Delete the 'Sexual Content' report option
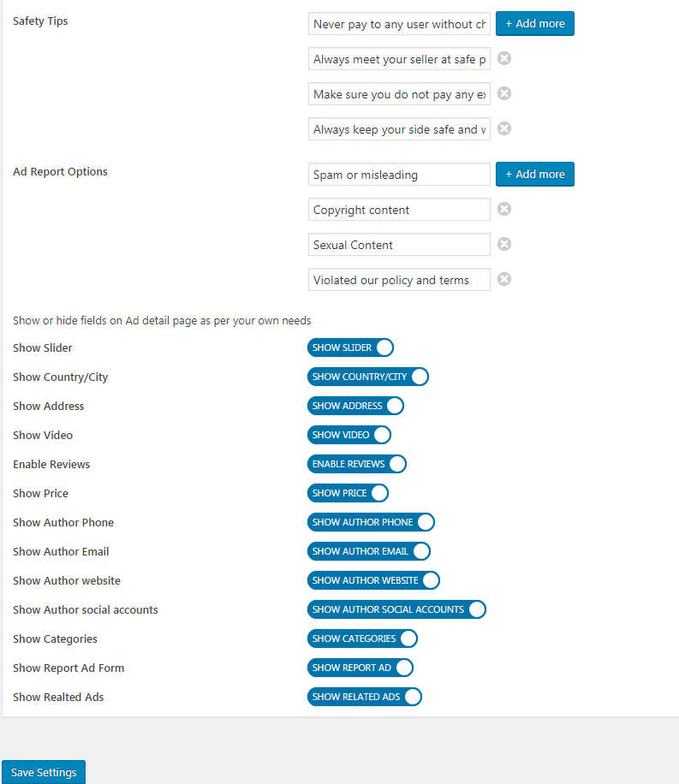 click(504, 244)
